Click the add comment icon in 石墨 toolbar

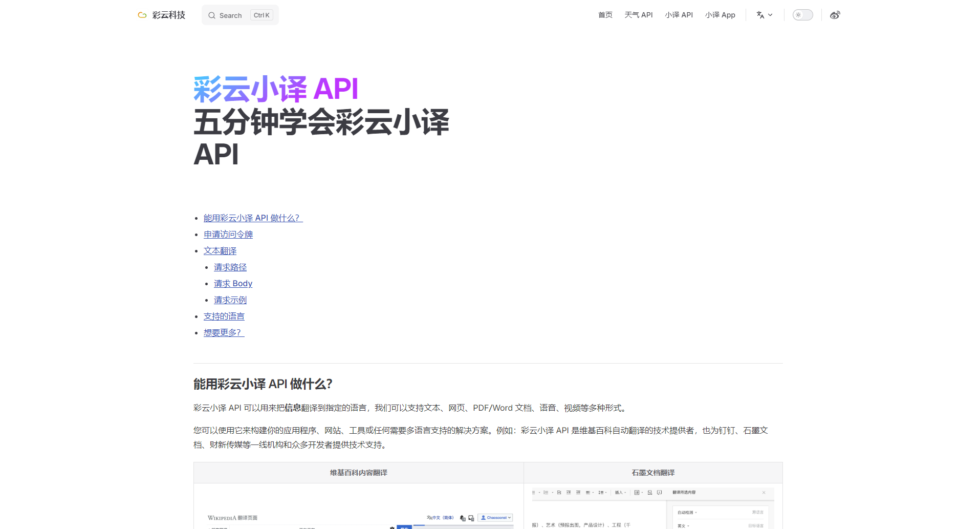click(x=659, y=493)
